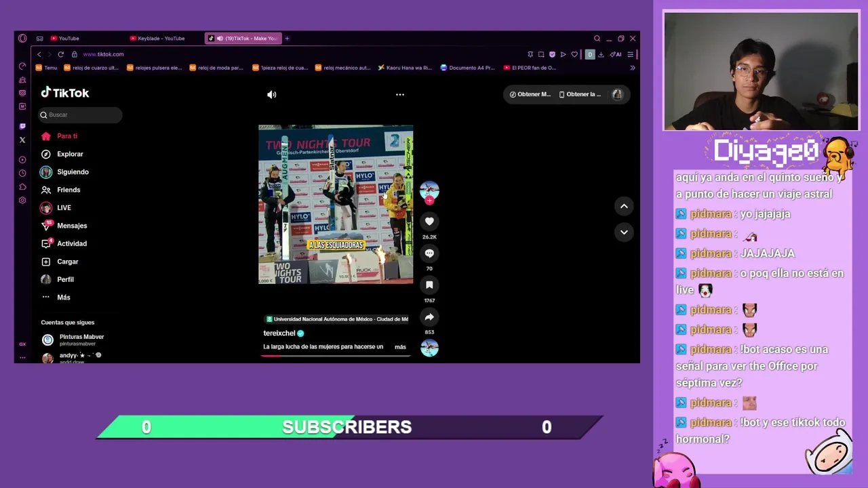Go back with the browser back arrow
868x488 pixels.
pyautogui.click(x=39, y=54)
